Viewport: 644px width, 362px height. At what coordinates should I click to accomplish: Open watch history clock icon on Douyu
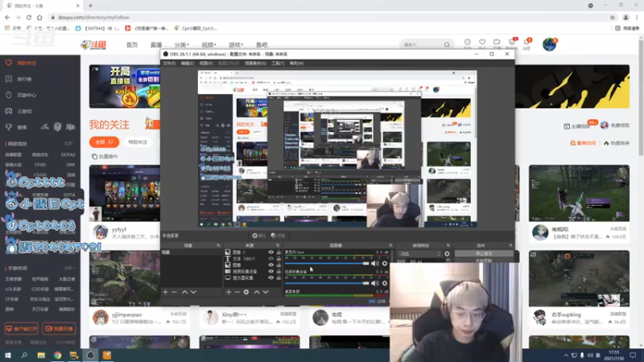coord(468,43)
